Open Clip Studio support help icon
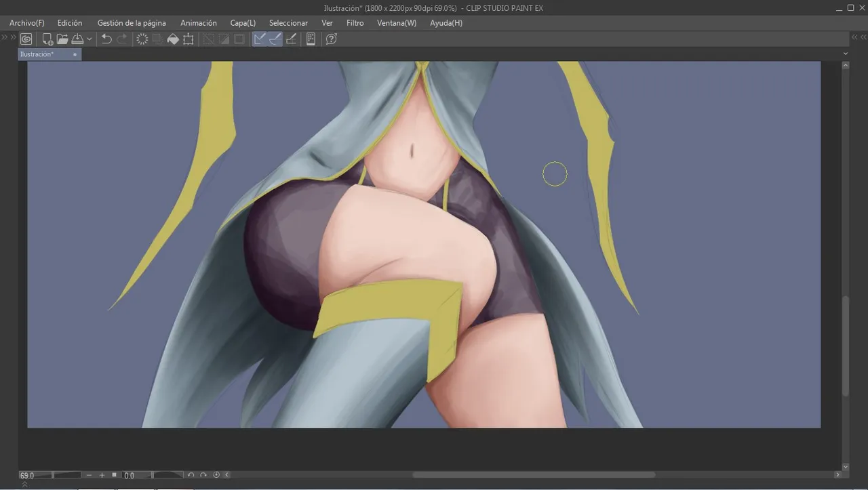The image size is (868, 490). (331, 39)
